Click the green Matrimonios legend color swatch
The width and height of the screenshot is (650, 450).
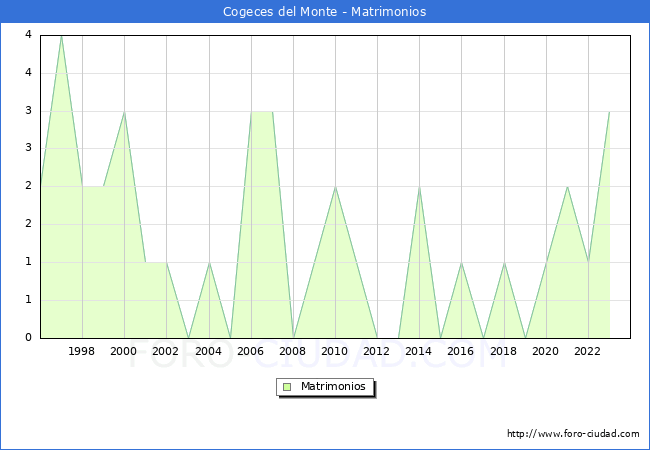click(287, 387)
